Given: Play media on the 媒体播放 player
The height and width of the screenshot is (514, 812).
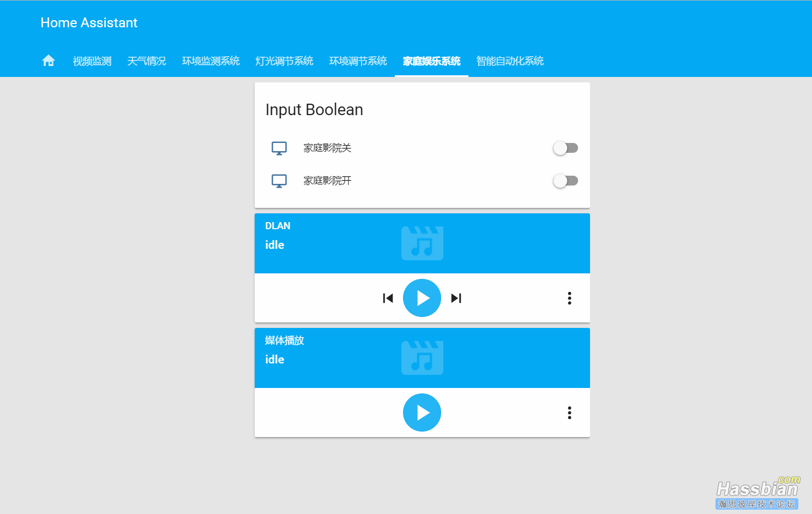Looking at the screenshot, I should click(x=422, y=413).
